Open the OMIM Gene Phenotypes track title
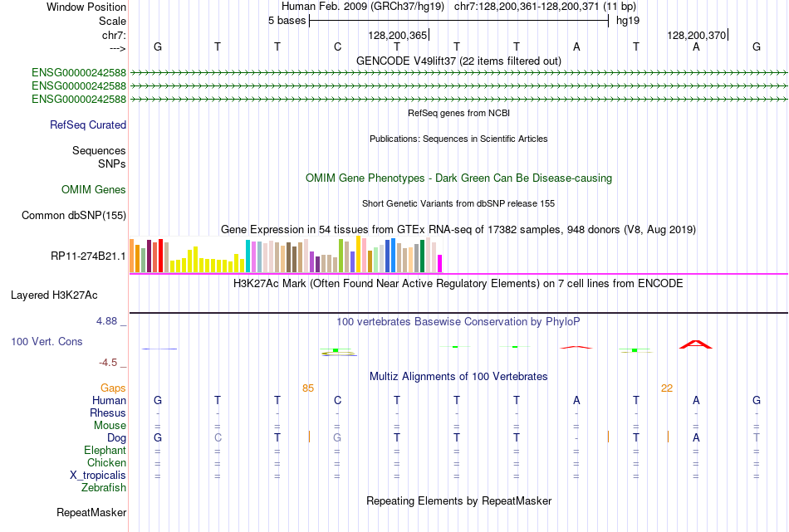 (x=458, y=178)
